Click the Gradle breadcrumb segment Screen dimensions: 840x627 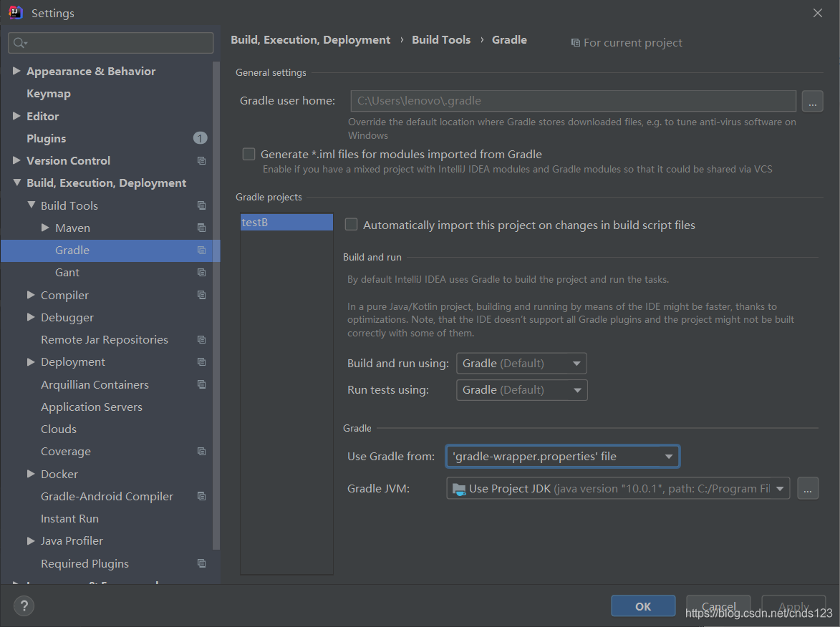509,40
